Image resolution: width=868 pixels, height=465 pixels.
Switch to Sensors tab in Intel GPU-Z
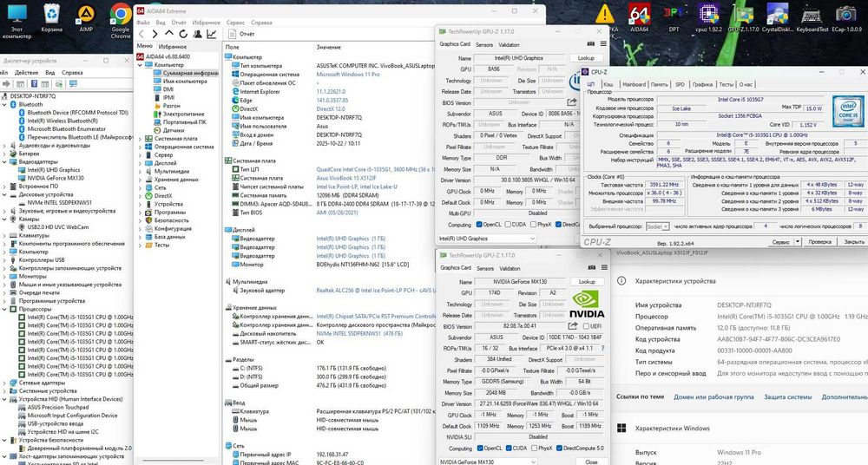(484, 45)
